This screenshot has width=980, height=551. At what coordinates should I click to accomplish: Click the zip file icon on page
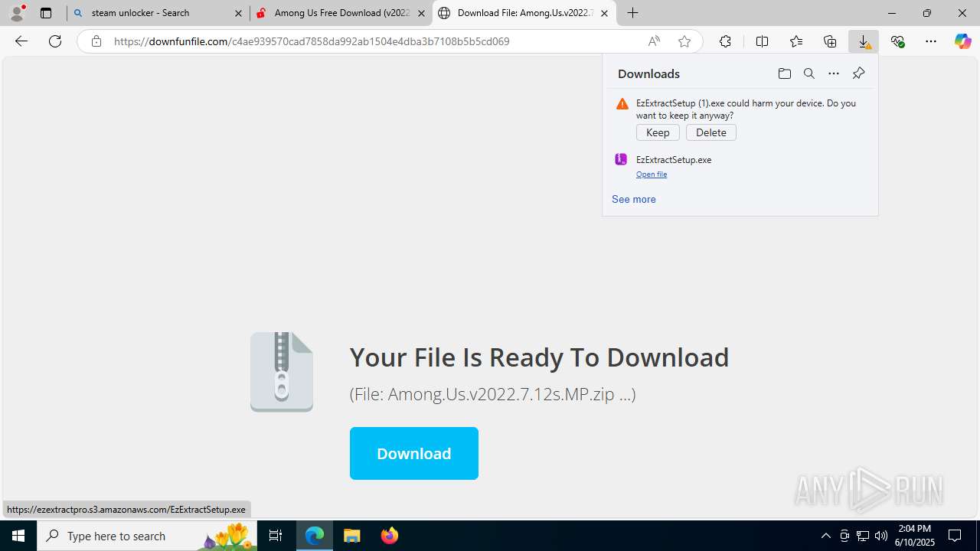coord(282,372)
